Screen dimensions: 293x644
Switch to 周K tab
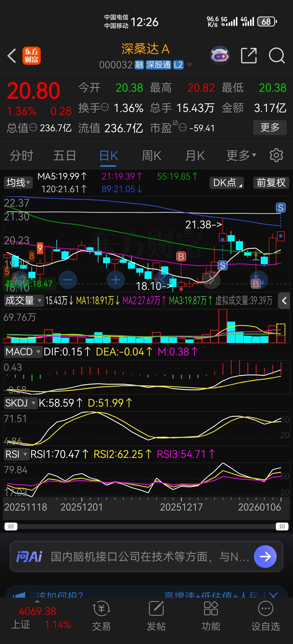pos(151,155)
